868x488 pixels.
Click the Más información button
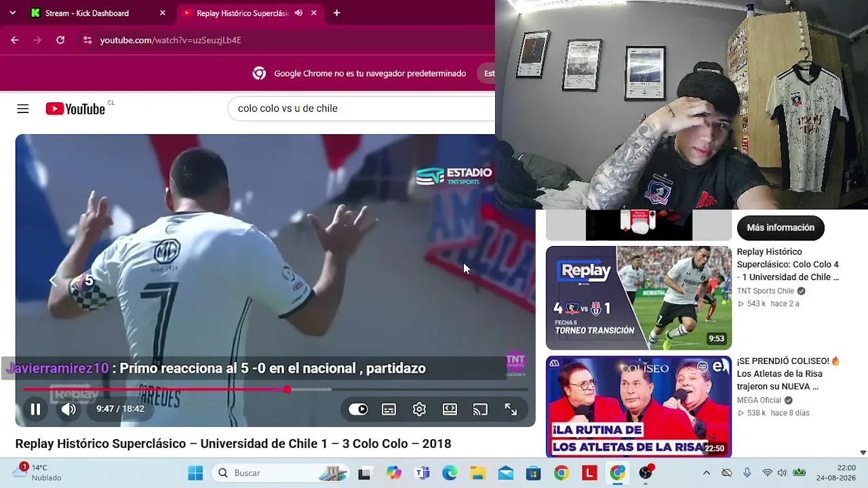(781, 228)
